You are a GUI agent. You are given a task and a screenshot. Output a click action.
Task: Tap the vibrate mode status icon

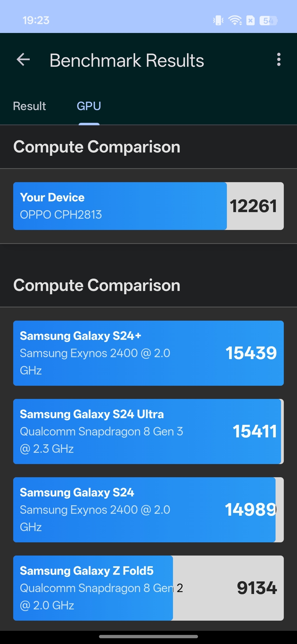[x=218, y=20]
